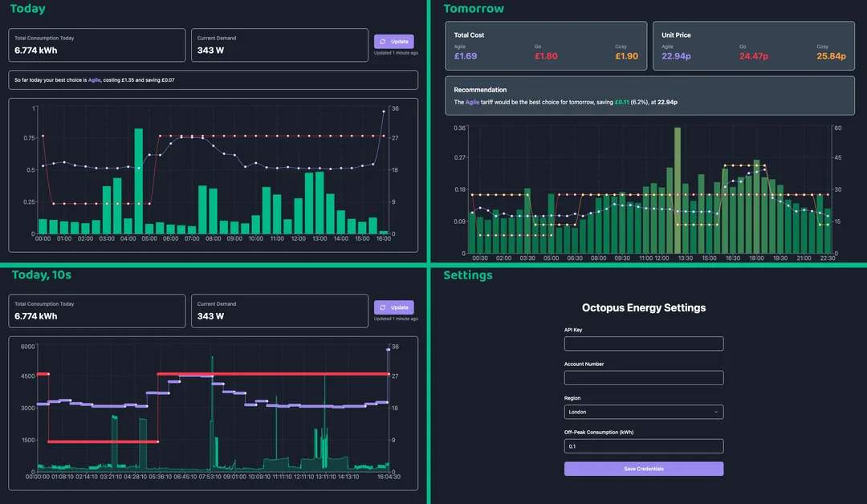Screen dimensions: 867x504
Task: Click the 16:04:30 axis label in 10s chart
Action: (389, 477)
